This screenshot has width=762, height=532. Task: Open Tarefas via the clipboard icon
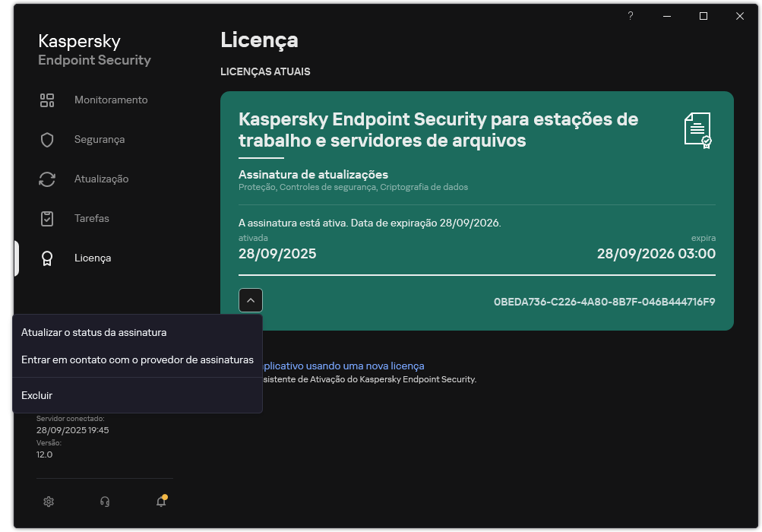pyautogui.click(x=47, y=218)
